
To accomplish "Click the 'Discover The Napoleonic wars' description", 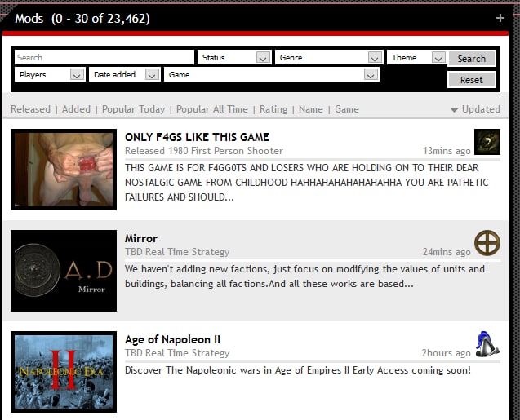I will pos(298,370).
